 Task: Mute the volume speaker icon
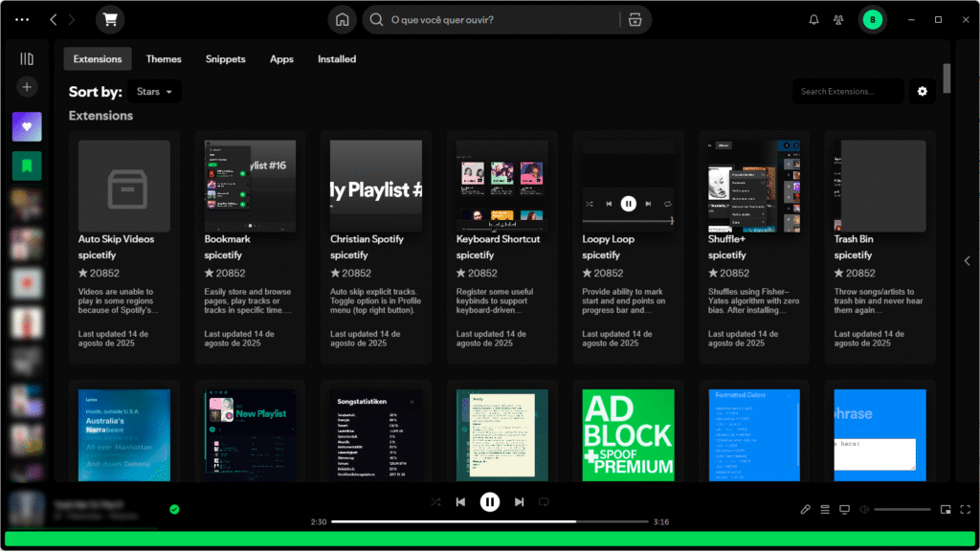click(864, 510)
